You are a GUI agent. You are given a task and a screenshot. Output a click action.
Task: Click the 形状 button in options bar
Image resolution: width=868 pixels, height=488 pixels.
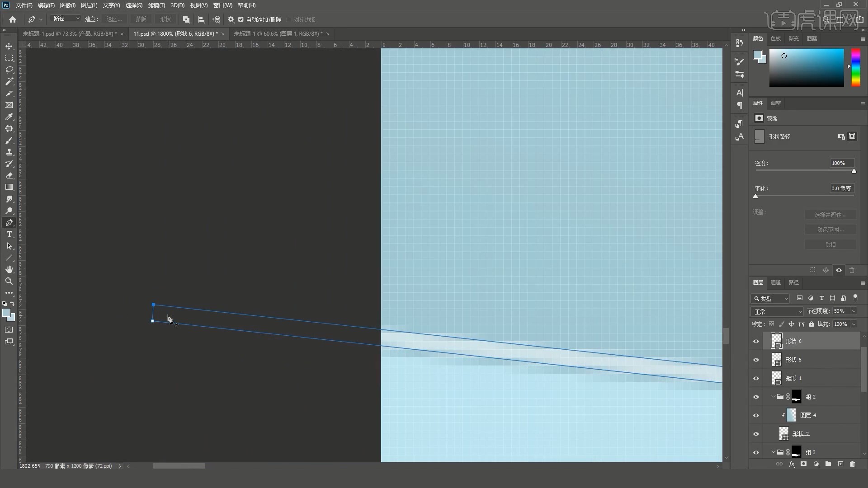coord(165,19)
